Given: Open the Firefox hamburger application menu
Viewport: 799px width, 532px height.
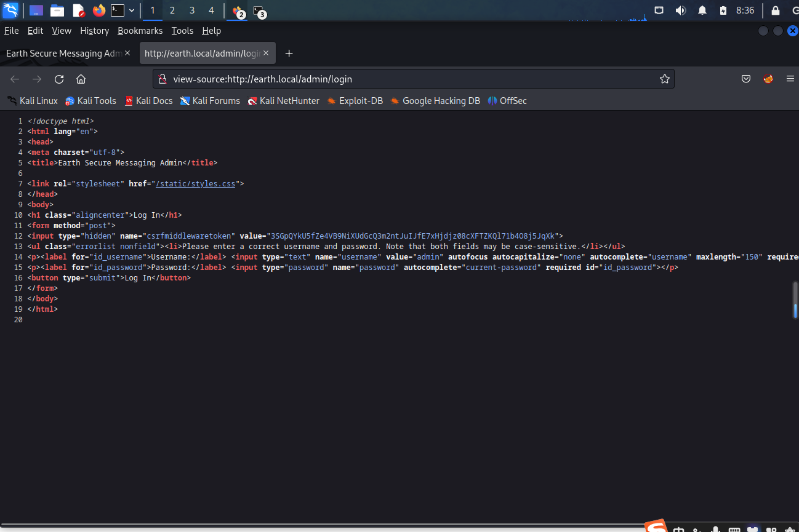Looking at the screenshot, I should [790, 79].
